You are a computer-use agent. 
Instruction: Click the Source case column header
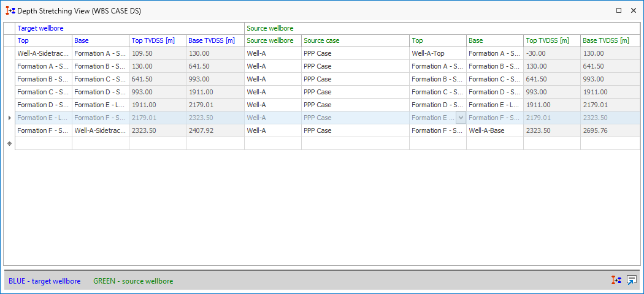pos(355,40)
